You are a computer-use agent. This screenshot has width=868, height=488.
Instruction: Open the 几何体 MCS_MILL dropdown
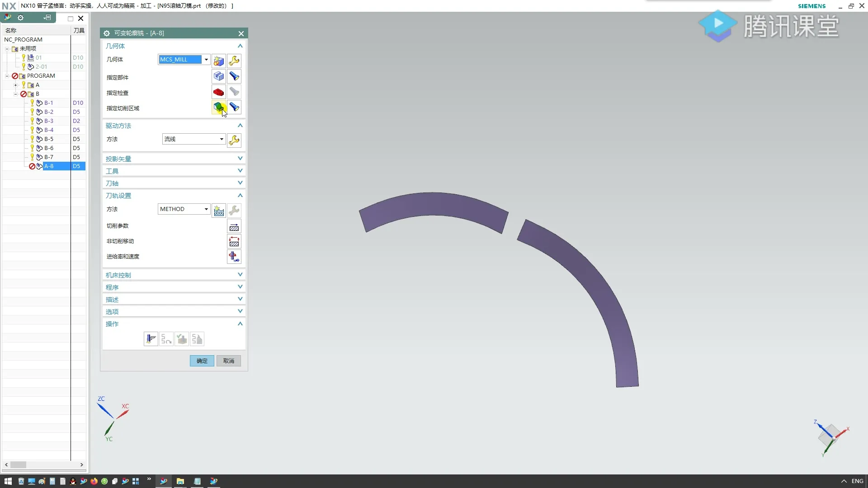point(206,60)
